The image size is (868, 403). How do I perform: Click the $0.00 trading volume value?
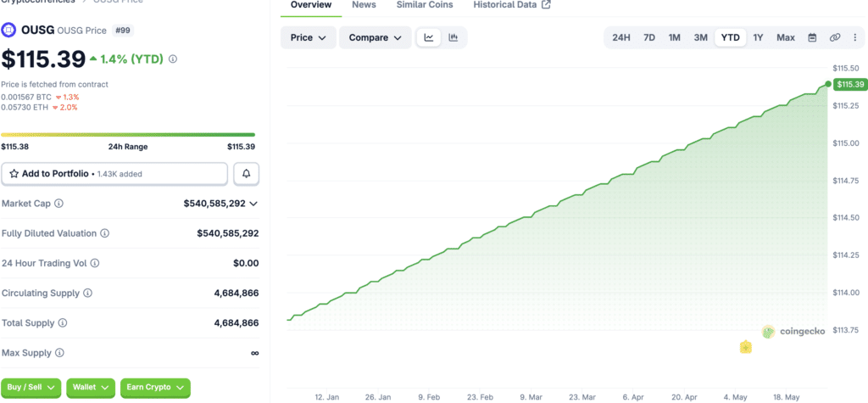tap(246, 263)
